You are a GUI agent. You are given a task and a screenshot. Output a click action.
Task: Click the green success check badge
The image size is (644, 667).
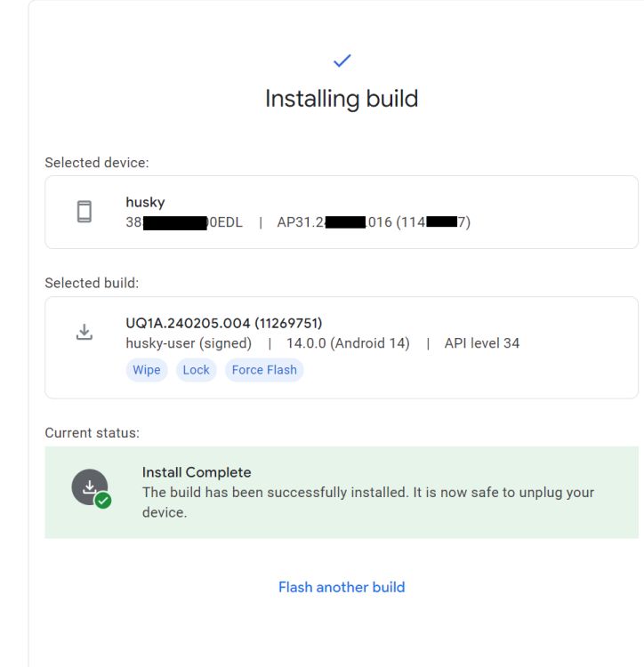click(102, 500)
